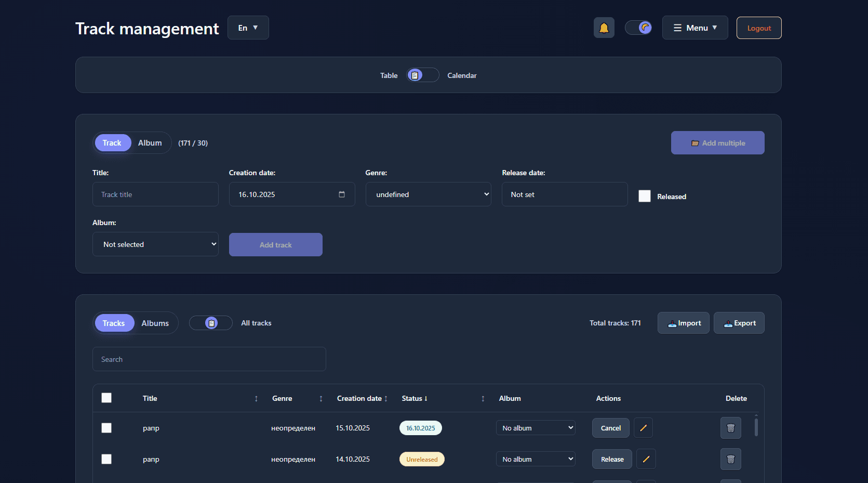Check the Released checkbox
Viewport: 868px width, 483px height.
click(x=645, y=196)
